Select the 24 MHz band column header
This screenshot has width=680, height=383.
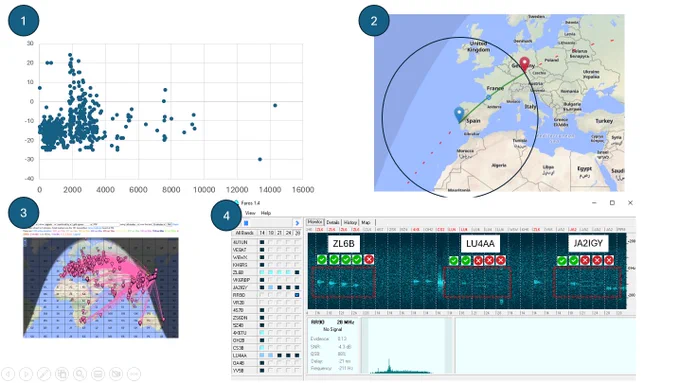coord(288,233)
